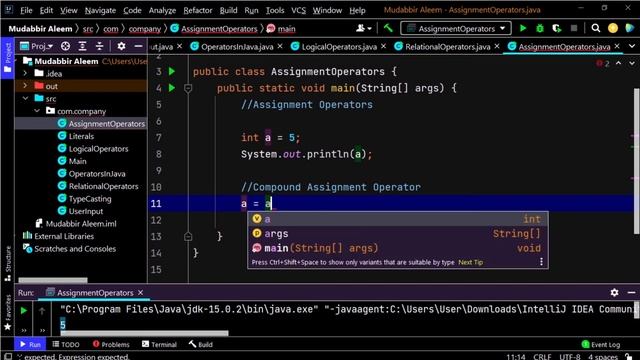This screenshot has height=360, width=640.
Task: Open the TODO tool window
Action: point(66,344)
